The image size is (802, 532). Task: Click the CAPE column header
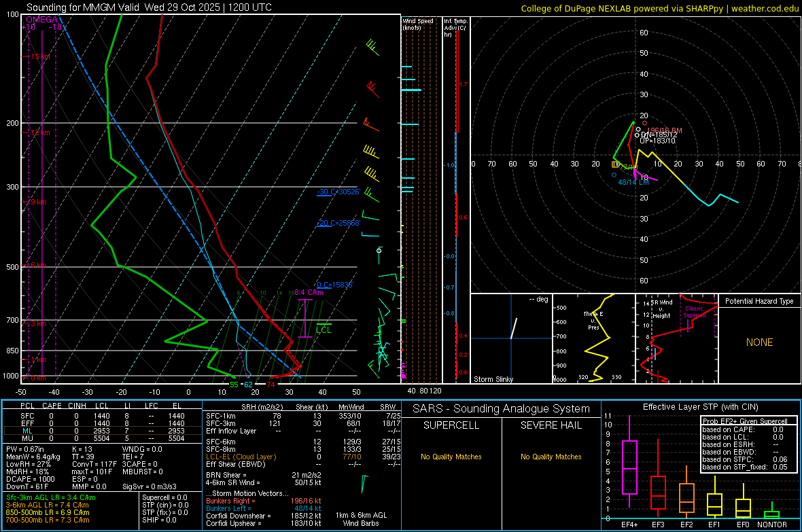click(52, 406)
